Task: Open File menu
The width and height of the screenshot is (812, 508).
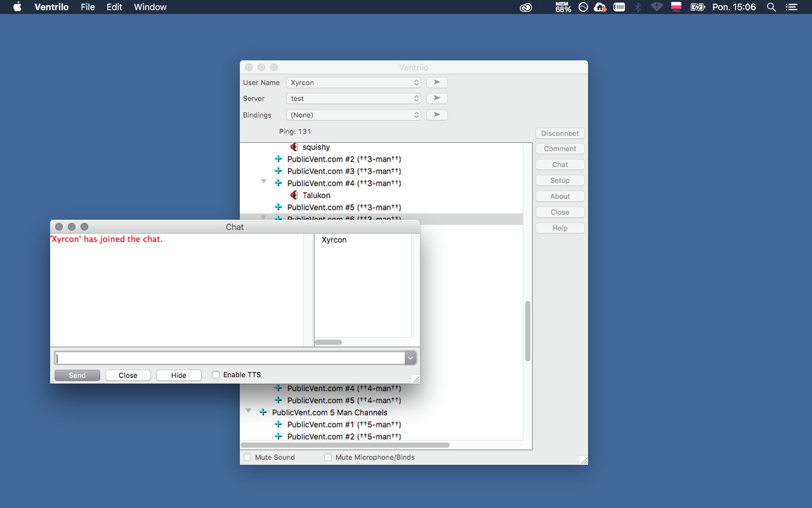Action: (x=88, y=7)
